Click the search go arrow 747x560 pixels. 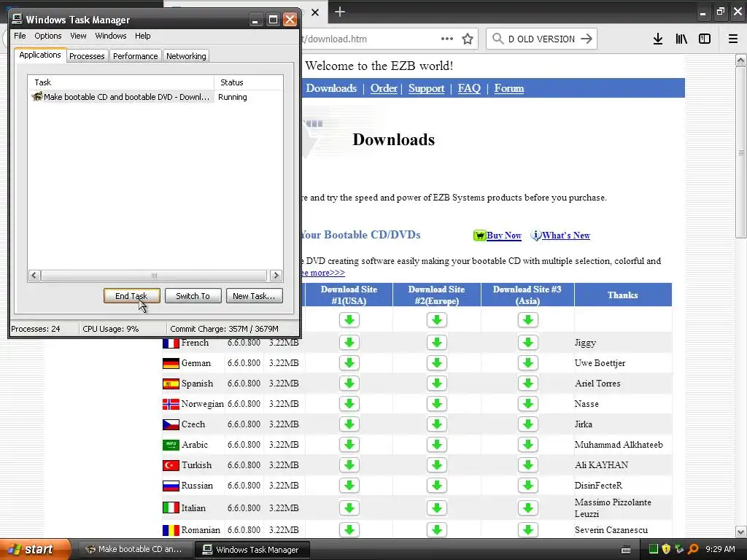click(x=587, y=39)
